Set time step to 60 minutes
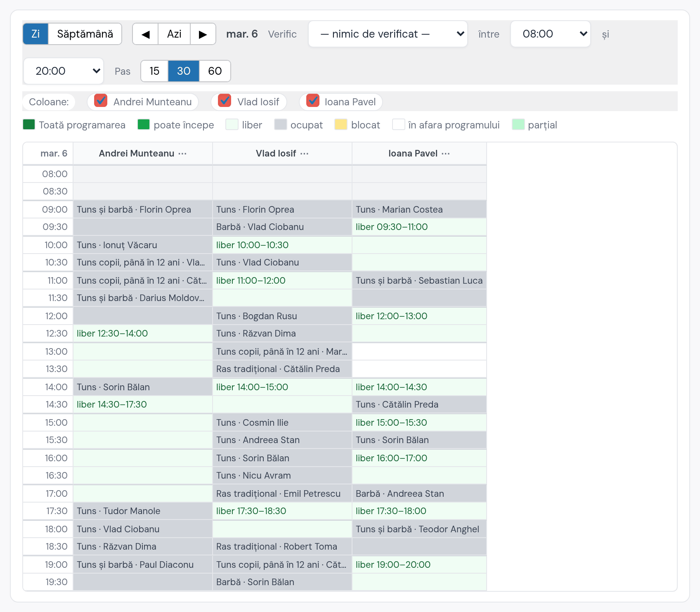 point(215,71)
